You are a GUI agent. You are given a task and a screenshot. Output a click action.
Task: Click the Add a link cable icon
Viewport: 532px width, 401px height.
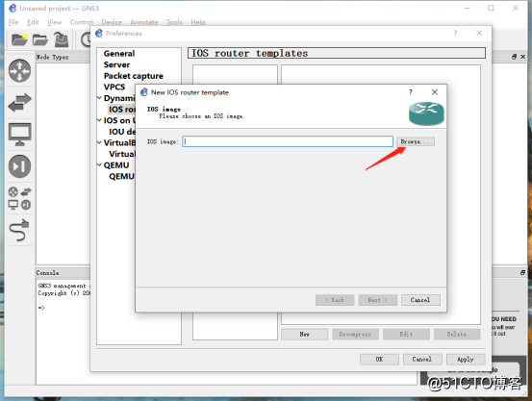19,230
